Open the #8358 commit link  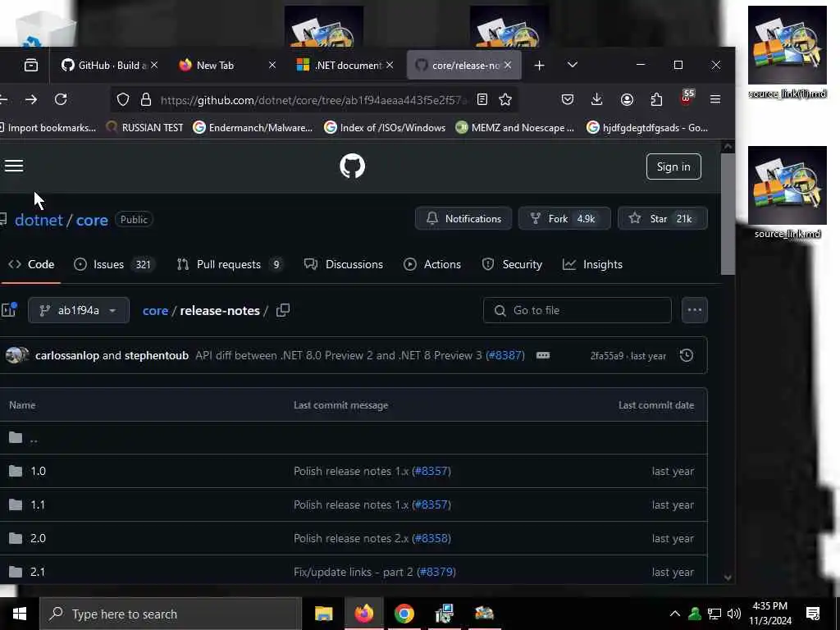pos(431,538)
